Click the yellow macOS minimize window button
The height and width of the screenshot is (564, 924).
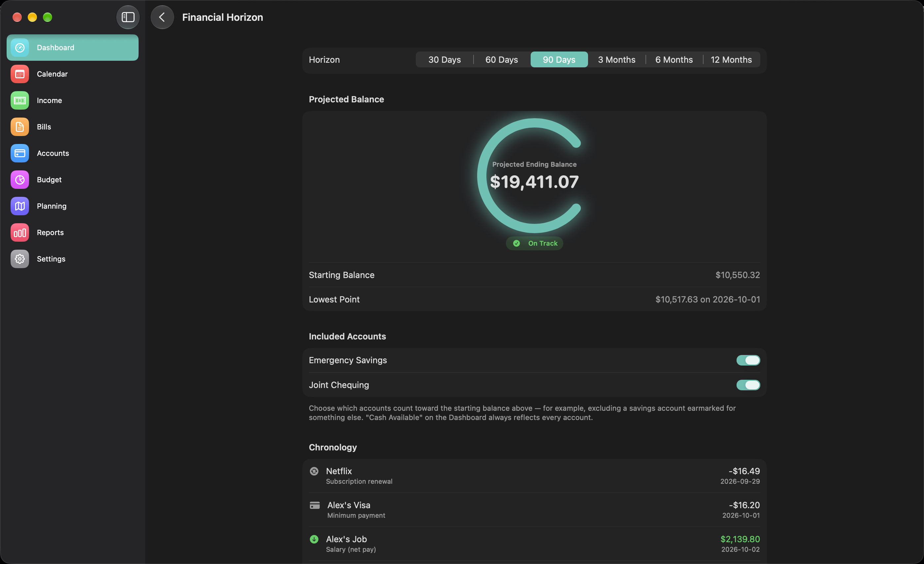click(32, 17)
